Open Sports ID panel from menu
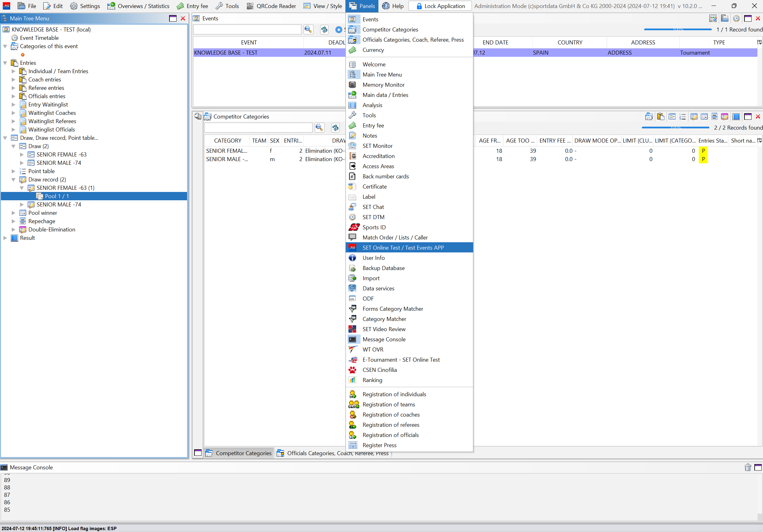 374,227
